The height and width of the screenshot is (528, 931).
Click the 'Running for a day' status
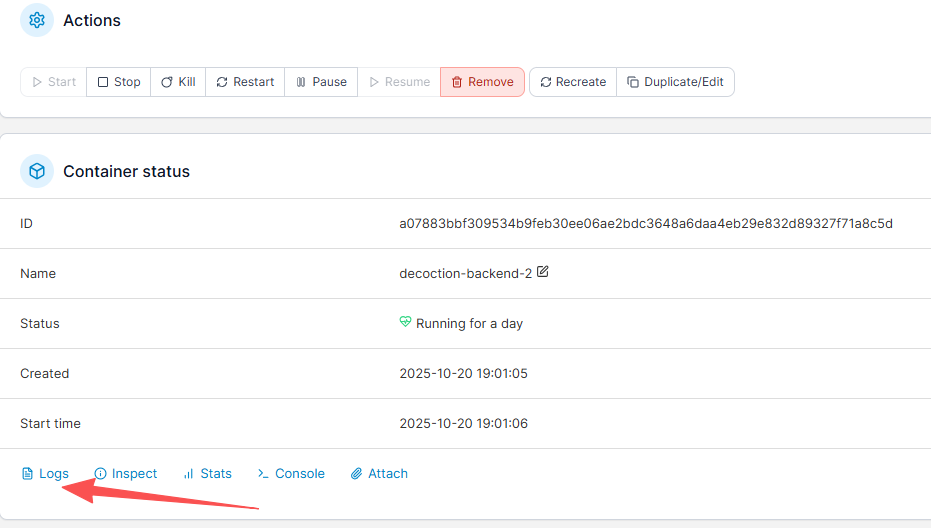coord(469,324)
